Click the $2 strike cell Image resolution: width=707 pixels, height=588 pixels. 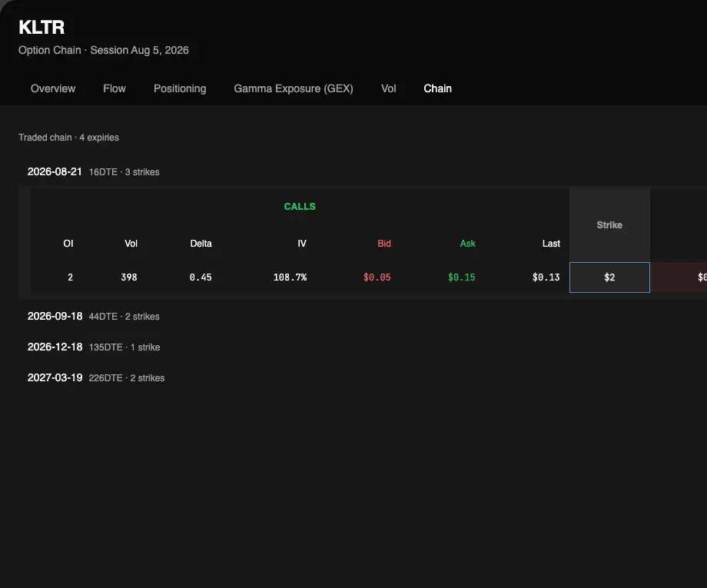point(609,277)
